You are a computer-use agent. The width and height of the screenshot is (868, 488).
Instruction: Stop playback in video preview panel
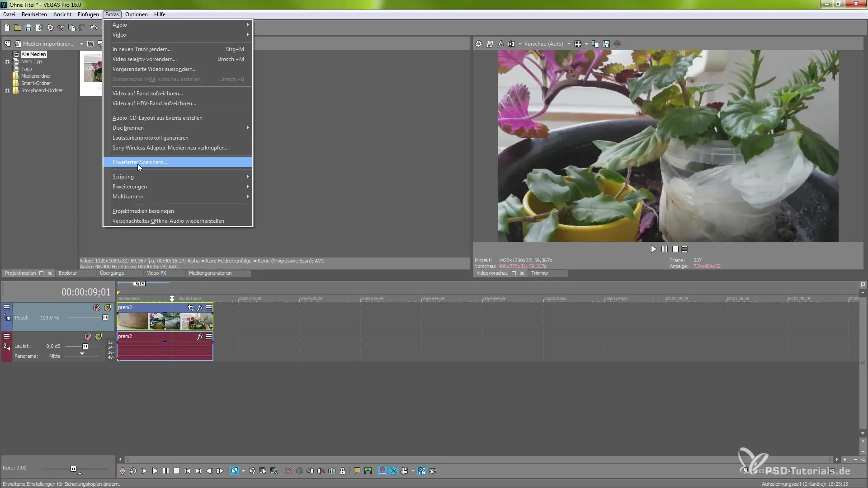[x=675, y=249]
